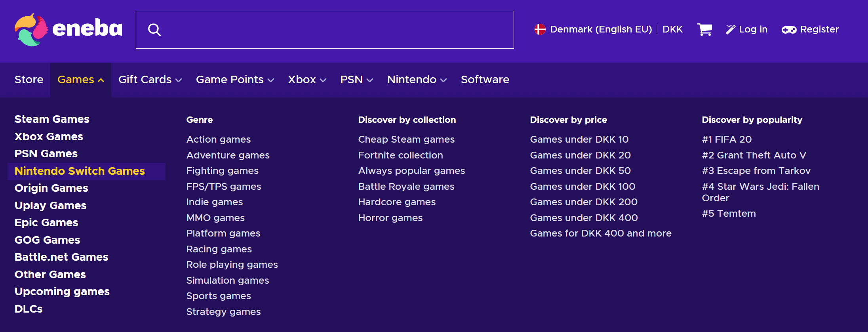868x332 pixels.
Task: Browse Sports games genre
Action: [219, 296]
